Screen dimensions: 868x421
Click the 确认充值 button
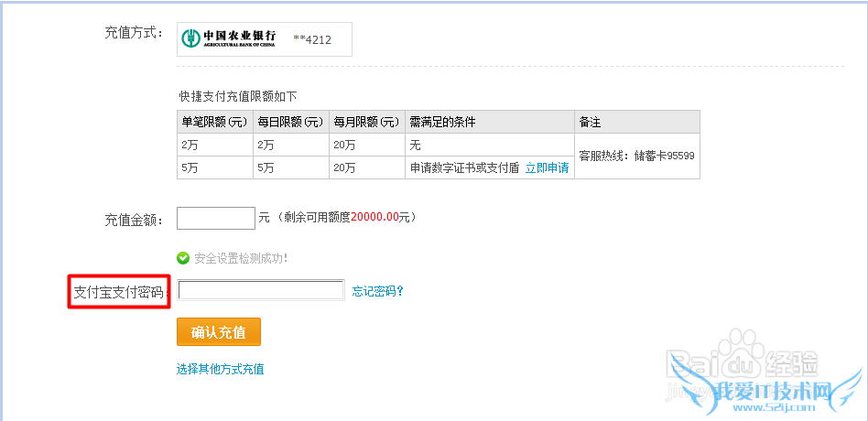pos(219,332)
